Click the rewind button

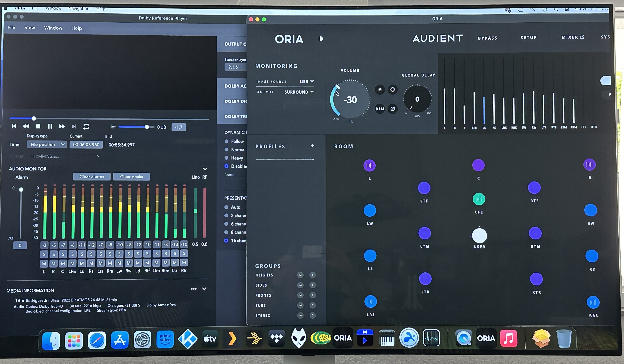26,126
